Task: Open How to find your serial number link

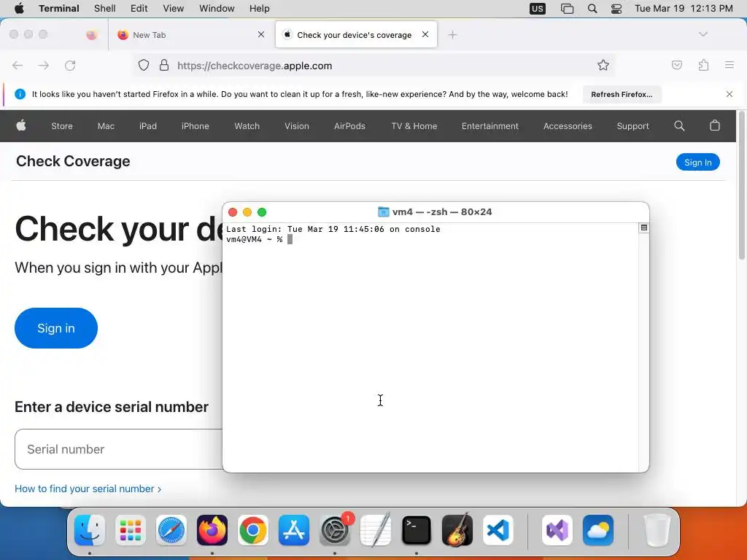Action: coord(88,489)
